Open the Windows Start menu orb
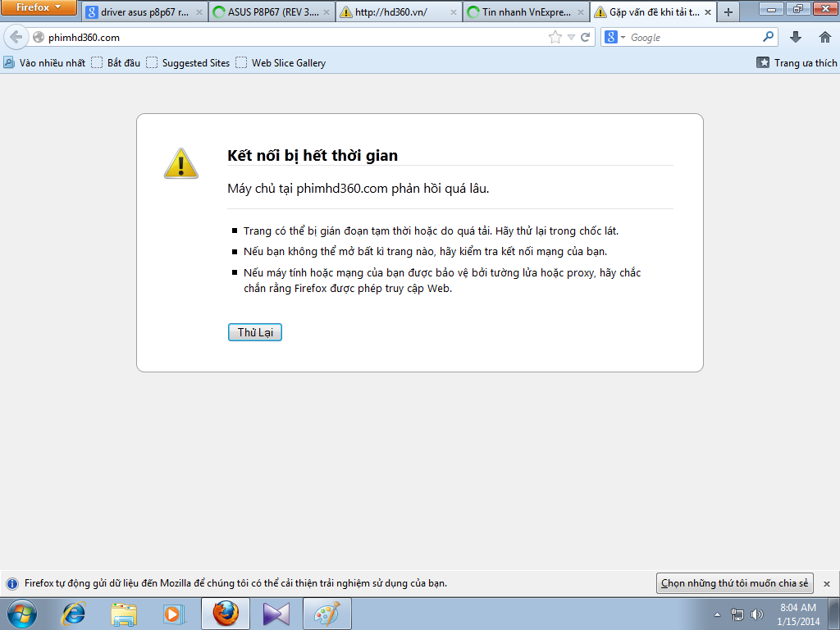The image size is (840, 630). point(22,614)
